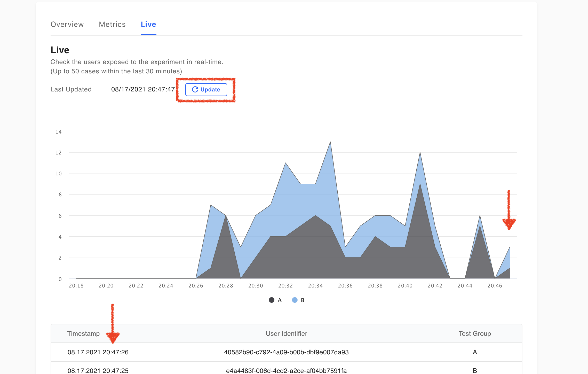Screen dimensions: 588x374
Task: Click the Timestamp column header
Action: coord(83,333)
